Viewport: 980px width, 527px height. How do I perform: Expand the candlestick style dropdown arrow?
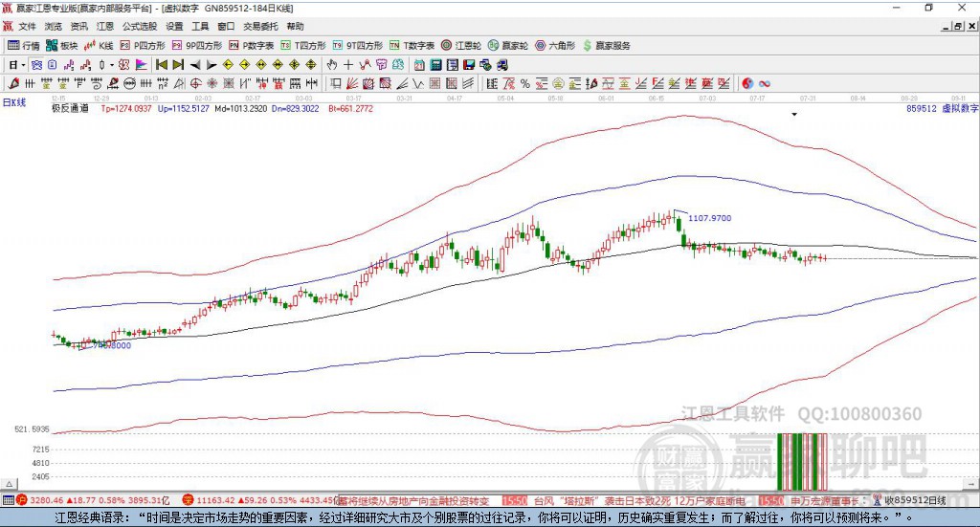point(111,65)
